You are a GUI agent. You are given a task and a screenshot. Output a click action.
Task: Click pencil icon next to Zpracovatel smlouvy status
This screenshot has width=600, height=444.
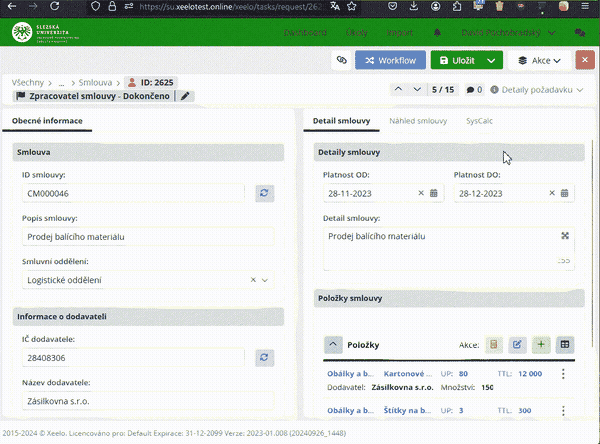185,97
